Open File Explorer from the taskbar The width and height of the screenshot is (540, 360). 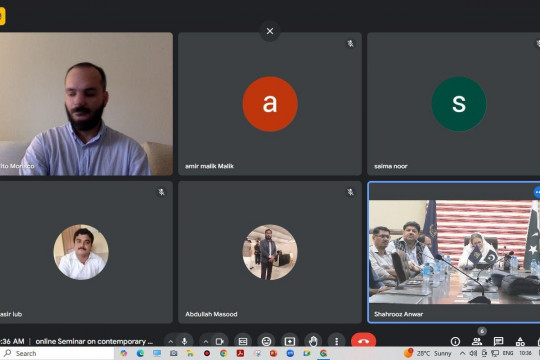[x=190, y=353]
